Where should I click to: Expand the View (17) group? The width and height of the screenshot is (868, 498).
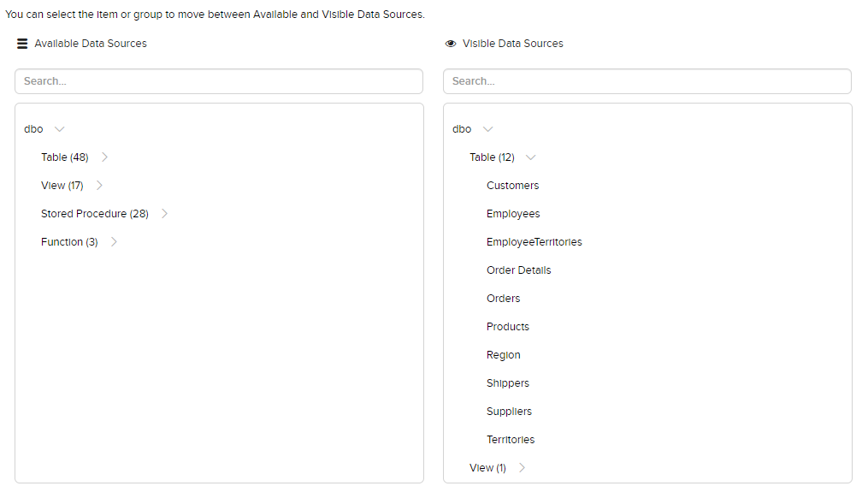(x=99, y=186)
